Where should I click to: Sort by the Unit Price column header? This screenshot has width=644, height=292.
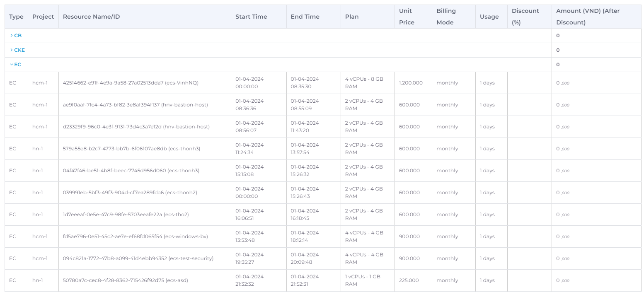[405, 17]
